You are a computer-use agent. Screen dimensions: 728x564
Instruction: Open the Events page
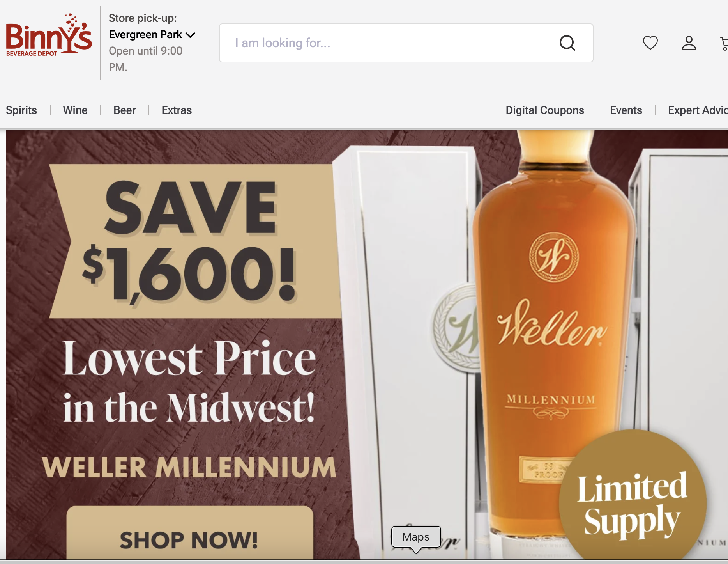(626, 110)
